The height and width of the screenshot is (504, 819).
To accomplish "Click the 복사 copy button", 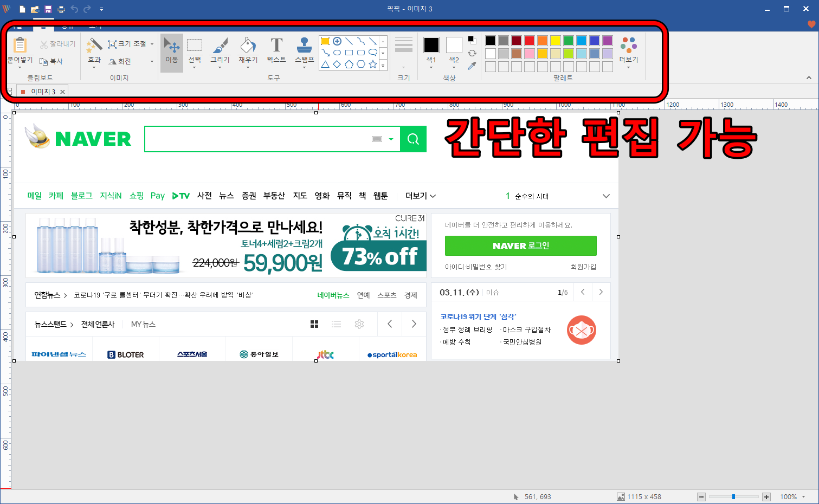I will 51,61.
